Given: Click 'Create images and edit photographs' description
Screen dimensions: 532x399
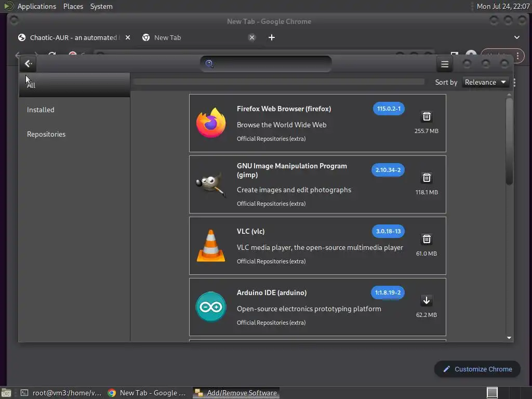Looking at the screenshot, I should point(294,190).
